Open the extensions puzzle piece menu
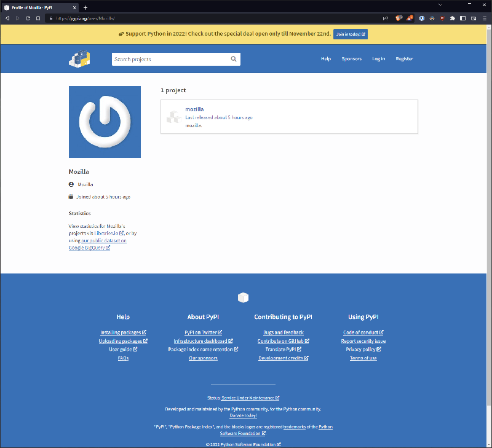The height and width of the screenshot is (448, 492). click(x=453, y=18)
